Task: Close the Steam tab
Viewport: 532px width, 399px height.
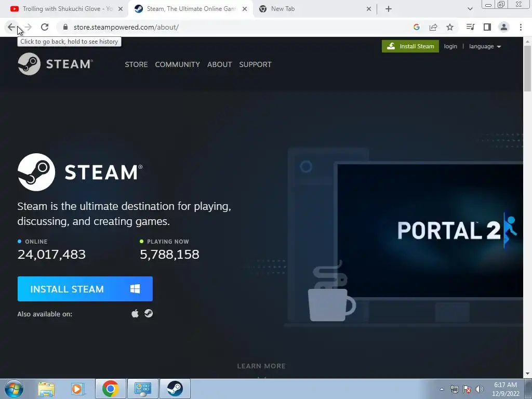Action: click(x=245, y=9)
